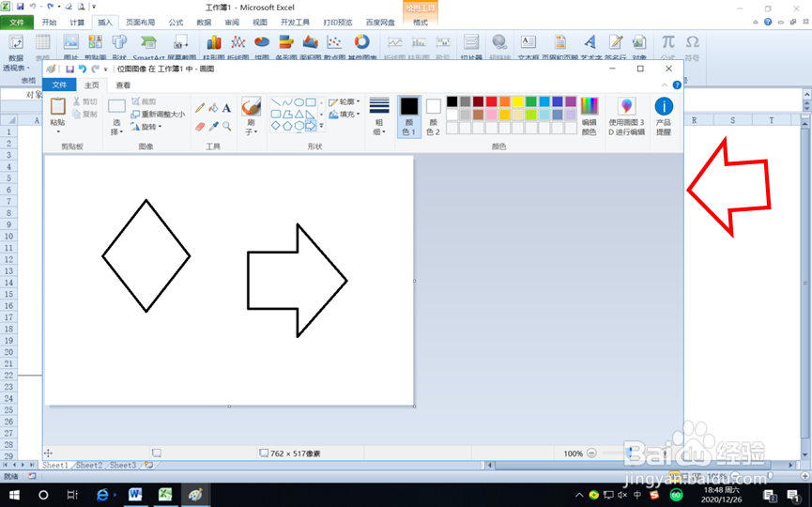Open Internet Explorer from the taskbar
The image size is (812, 507).
click(103, 495)
